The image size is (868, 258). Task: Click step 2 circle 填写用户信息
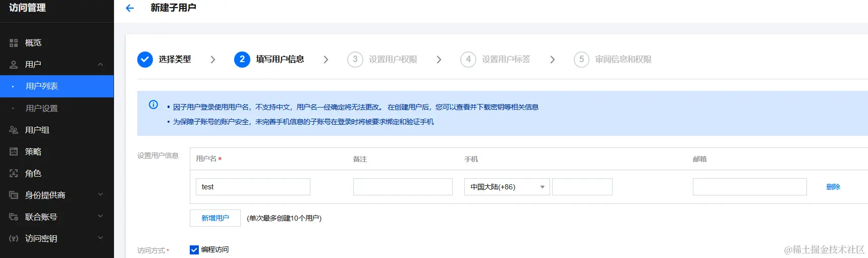tap(242, 59)
